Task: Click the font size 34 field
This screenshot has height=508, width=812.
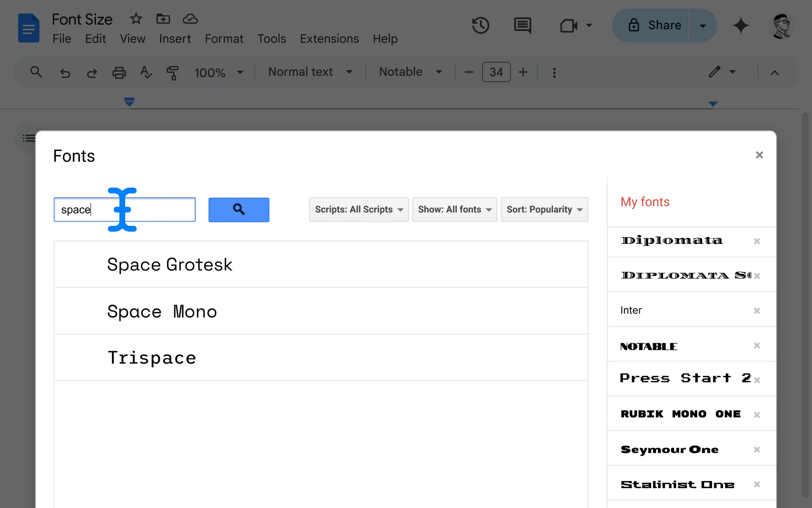Action: pos(496,72)
